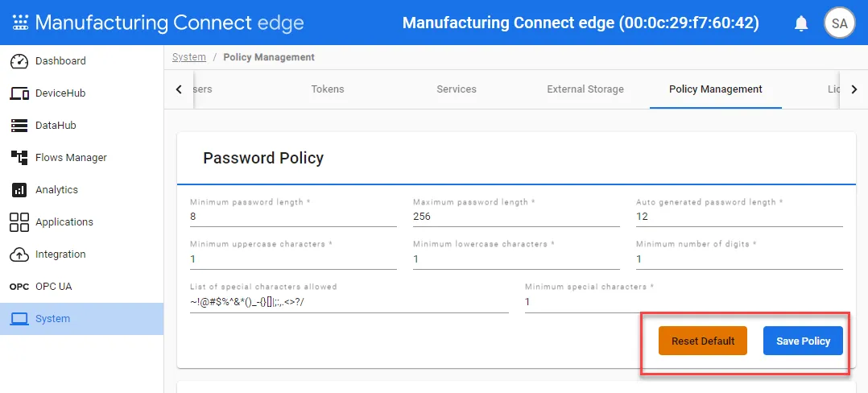Screen dimensions: 868x393
Task: Click the System breadcrumb link
Action: (x=188, y=57)
